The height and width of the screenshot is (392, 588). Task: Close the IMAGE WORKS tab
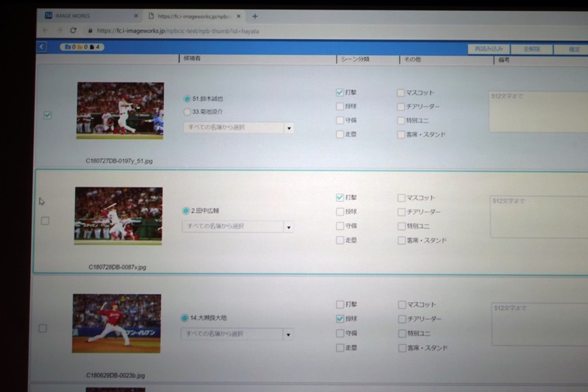[x=136, y=15]
